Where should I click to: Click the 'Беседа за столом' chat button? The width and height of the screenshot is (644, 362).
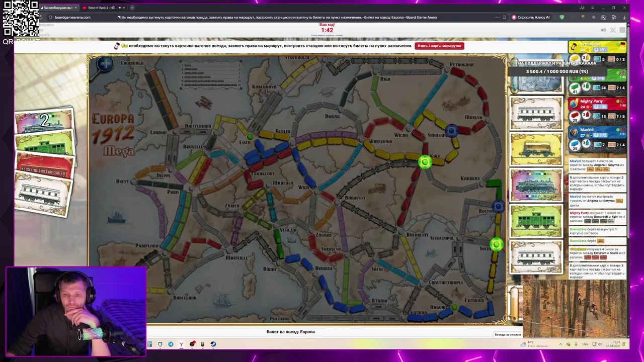[x=508, y=335]
